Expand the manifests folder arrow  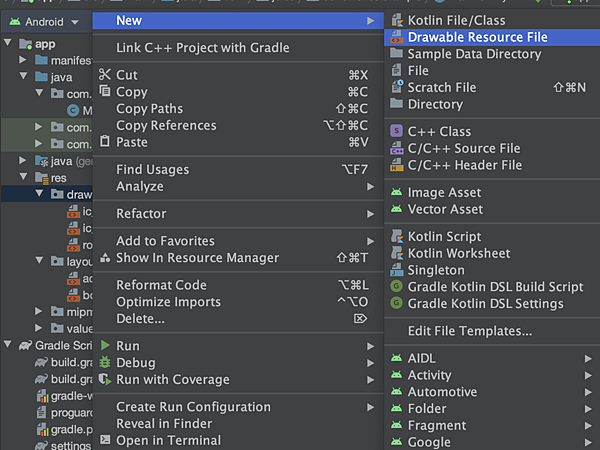click(x=23, y=60)
